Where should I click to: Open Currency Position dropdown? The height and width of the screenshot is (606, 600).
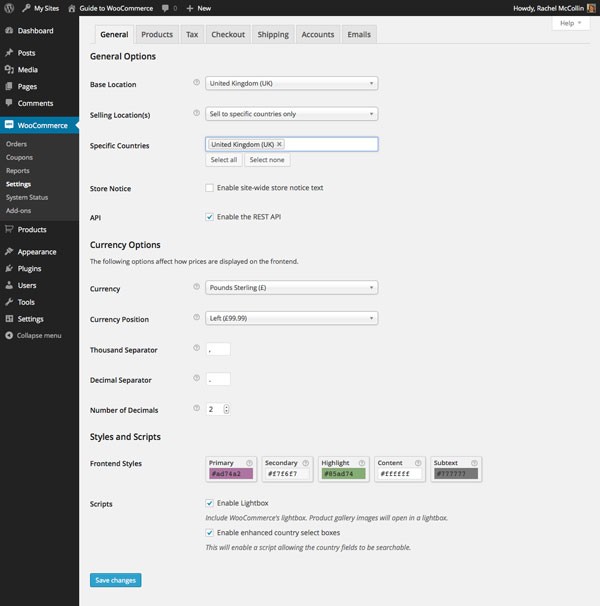pyautogui.click(x=291, y=318)
